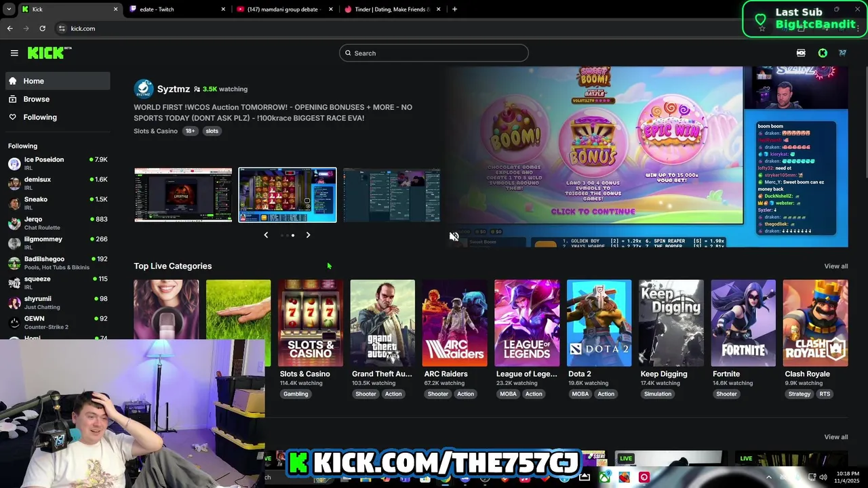This screenshot has width=868, height=488.
Task: Show hidden system tray icons
Action: (768, 477)
